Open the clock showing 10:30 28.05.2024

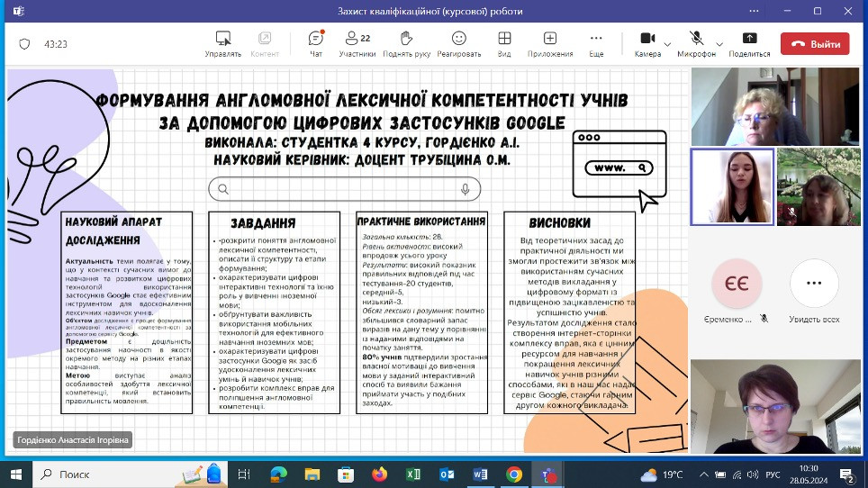pyautogui.click(x=809, y=474)
